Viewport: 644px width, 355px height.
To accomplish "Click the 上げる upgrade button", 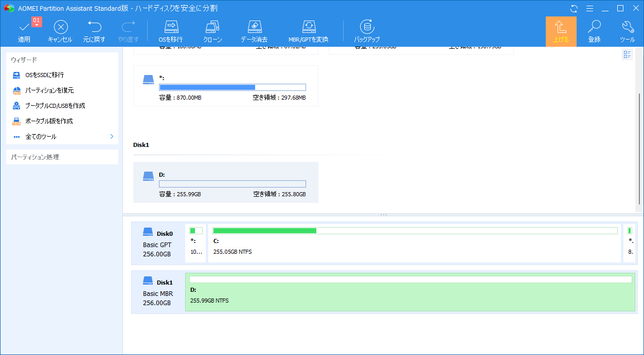I will pos(561,31).
